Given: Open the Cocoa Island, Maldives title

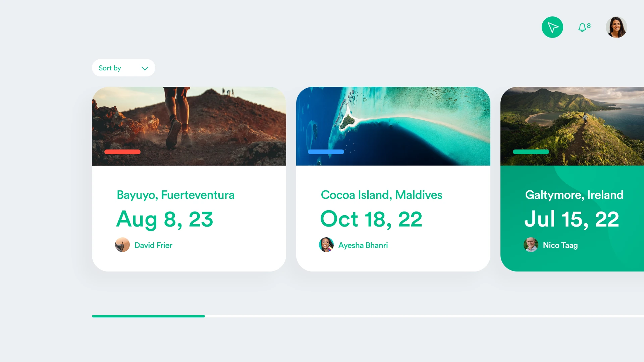Looking at the screenshot, I should [x=381, y=195].
